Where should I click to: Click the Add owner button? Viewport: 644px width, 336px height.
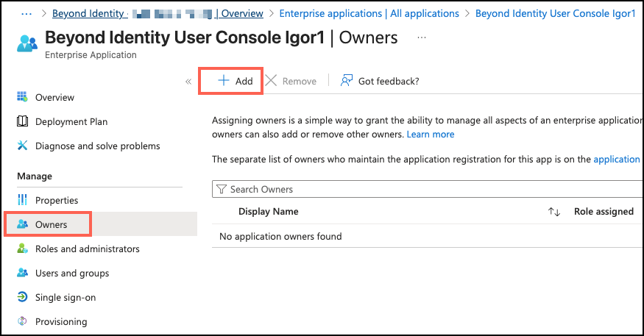[x=235, y=81]
